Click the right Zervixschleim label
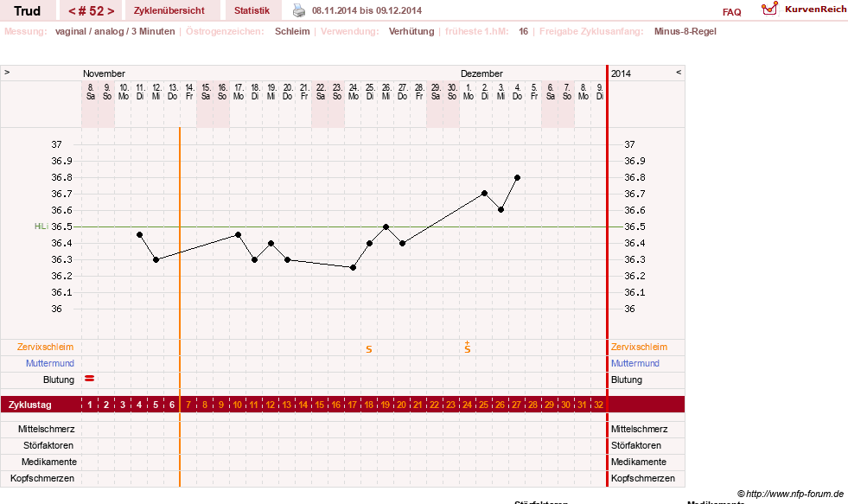The height and width of the screenshot is (504, 848). [640, 347]
